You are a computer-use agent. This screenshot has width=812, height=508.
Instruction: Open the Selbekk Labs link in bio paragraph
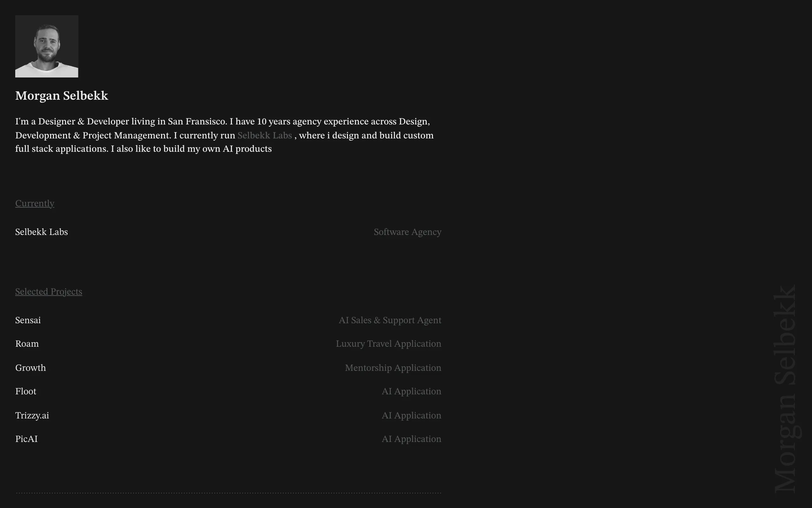point(265,135)
